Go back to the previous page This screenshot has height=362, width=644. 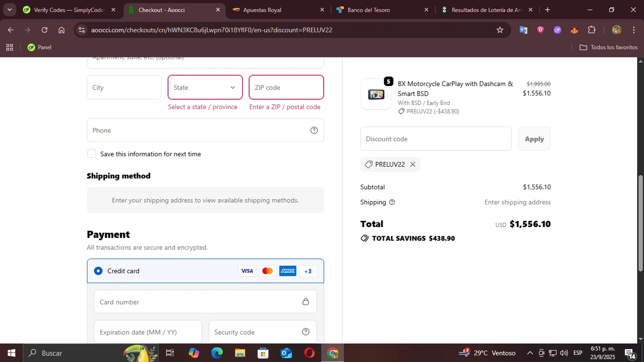click(x=11, y=30)
